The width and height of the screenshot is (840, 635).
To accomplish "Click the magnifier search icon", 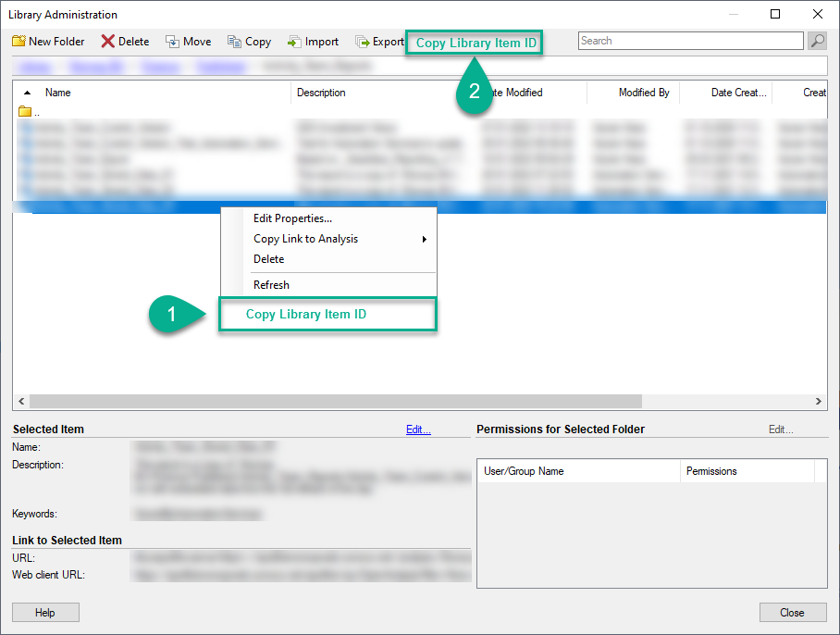I will click(x=817, y=41).
